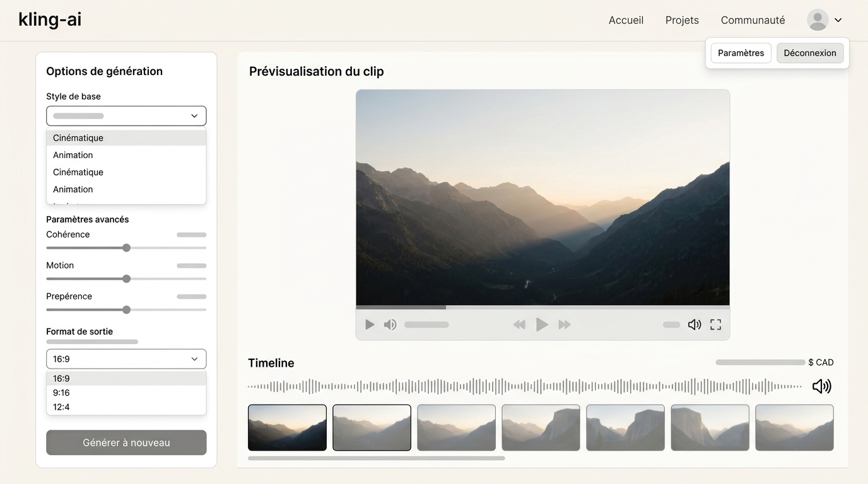868x484 pixels.
Task: Click the Motion slider handle
Action: 126,279
